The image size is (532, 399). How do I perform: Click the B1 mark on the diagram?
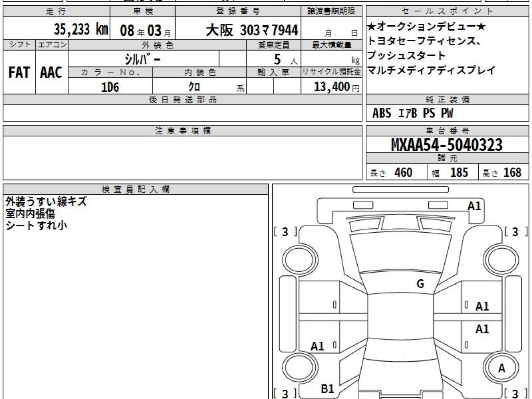coord(327,389)
